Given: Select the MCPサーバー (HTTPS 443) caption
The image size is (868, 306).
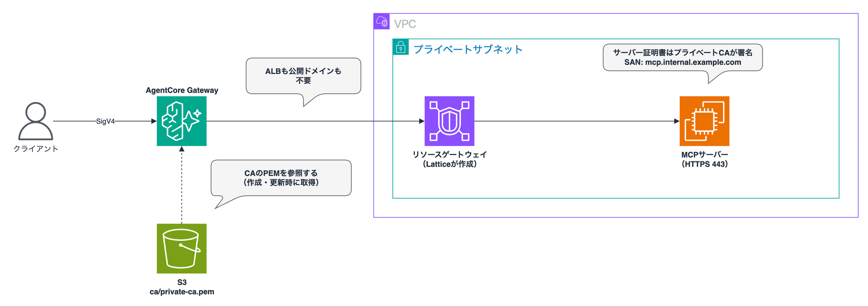Looking at the screenshot, I should click(705, 159).
